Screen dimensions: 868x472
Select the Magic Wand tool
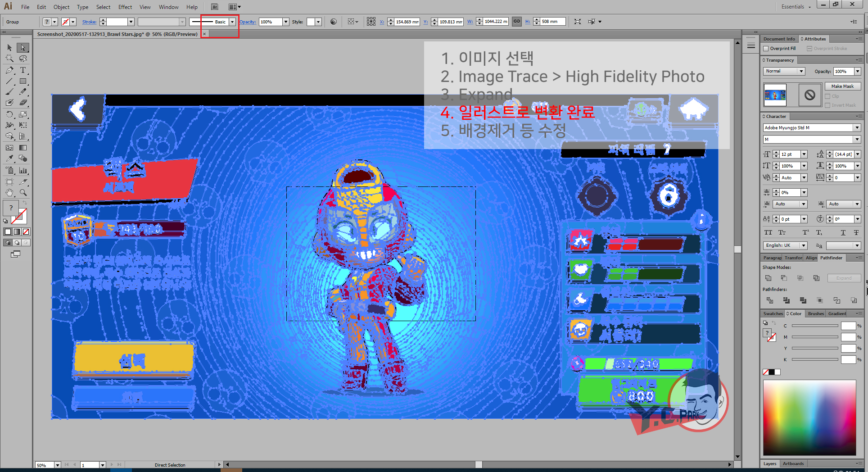click(x=9, y=59)
